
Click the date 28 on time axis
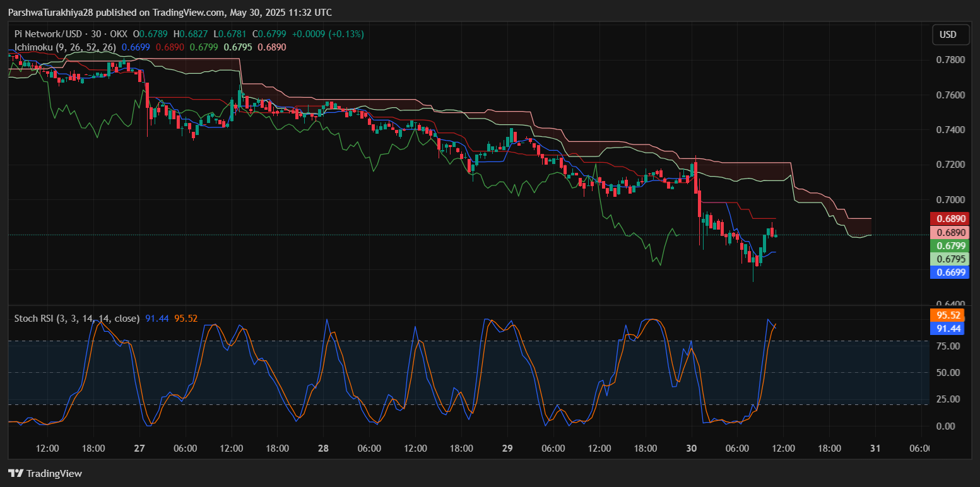coord(323,449)
